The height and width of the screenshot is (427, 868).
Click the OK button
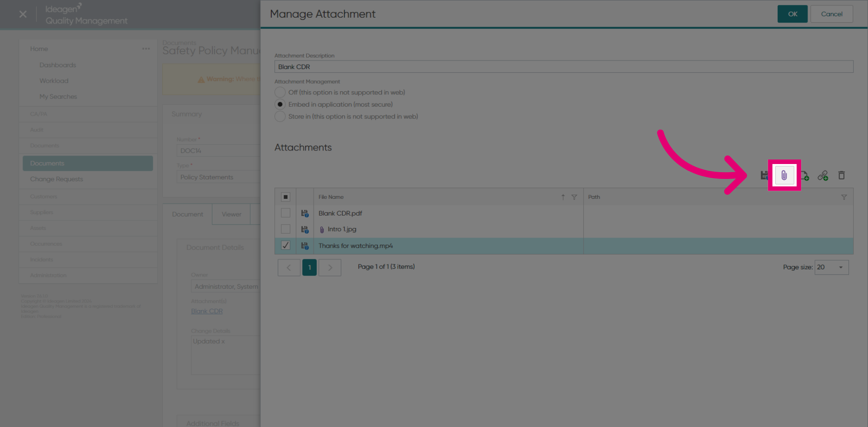pyautogui.click(x=793, y=14)
